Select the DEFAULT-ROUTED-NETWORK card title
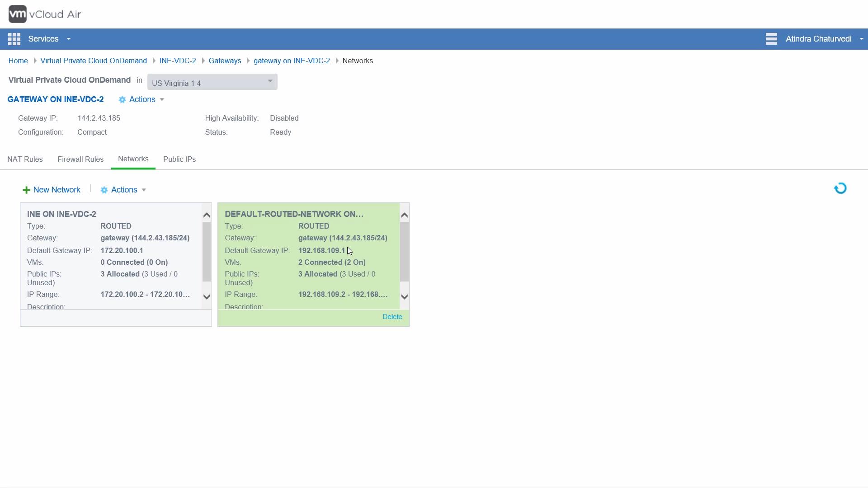Viewport: 868px width, 488px height. 294,214
